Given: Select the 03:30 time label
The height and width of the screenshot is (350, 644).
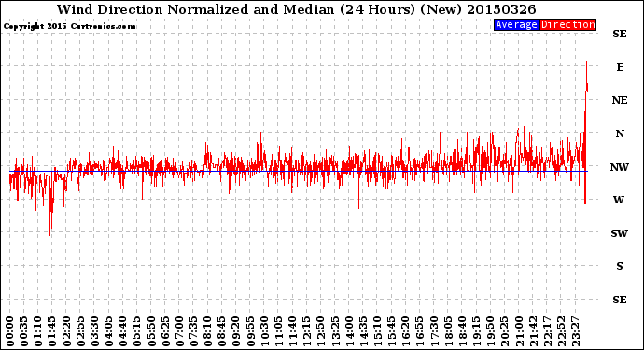Looking at the screenshot, I should 95,331.
